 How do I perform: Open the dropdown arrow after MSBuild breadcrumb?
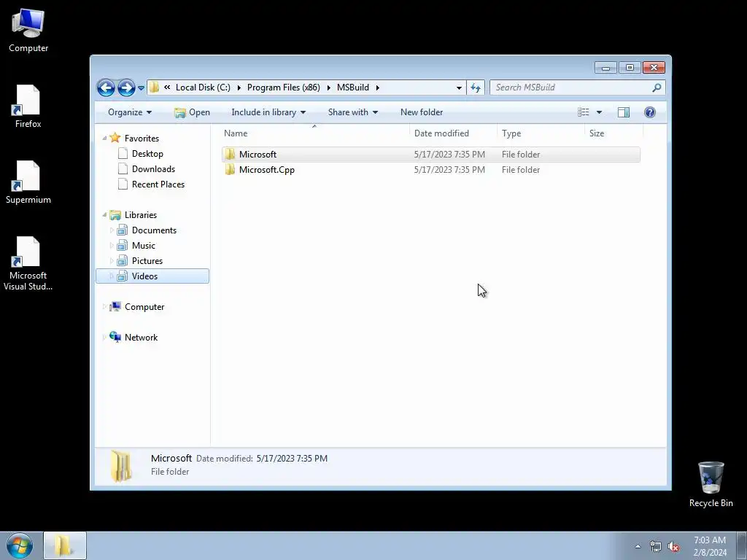[377, 87]
